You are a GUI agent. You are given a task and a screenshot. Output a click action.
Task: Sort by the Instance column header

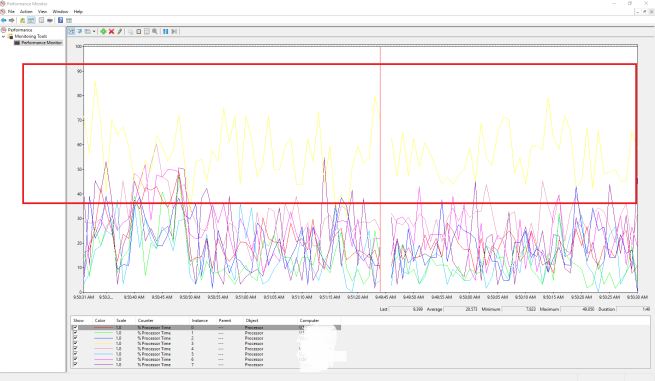[x=203, y=320]
